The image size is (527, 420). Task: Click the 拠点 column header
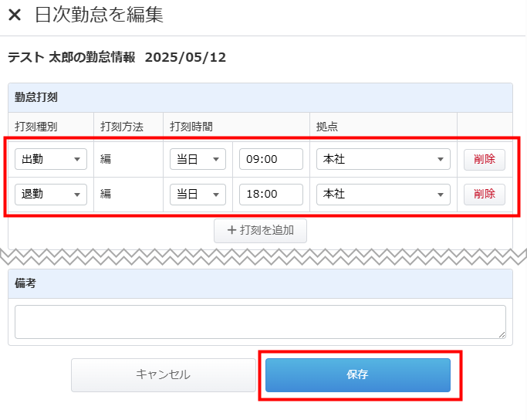tap(327, 127)
